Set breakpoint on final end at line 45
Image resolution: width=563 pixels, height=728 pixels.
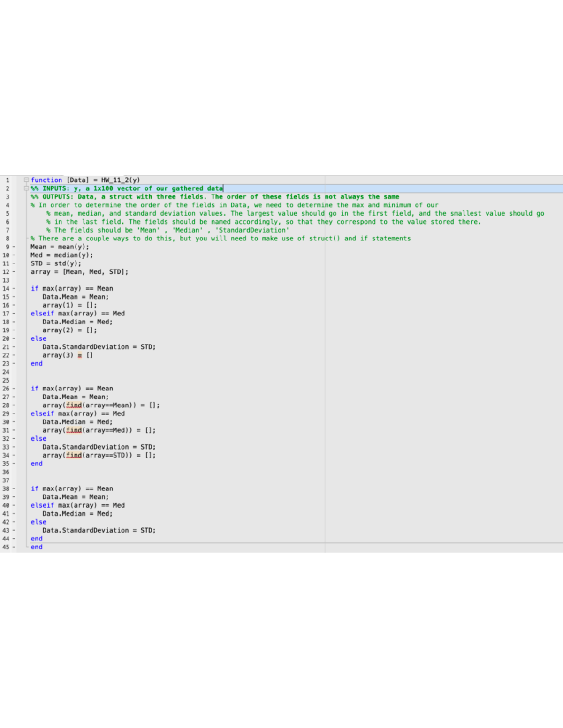pyautogui.click(x=14, y=547)
